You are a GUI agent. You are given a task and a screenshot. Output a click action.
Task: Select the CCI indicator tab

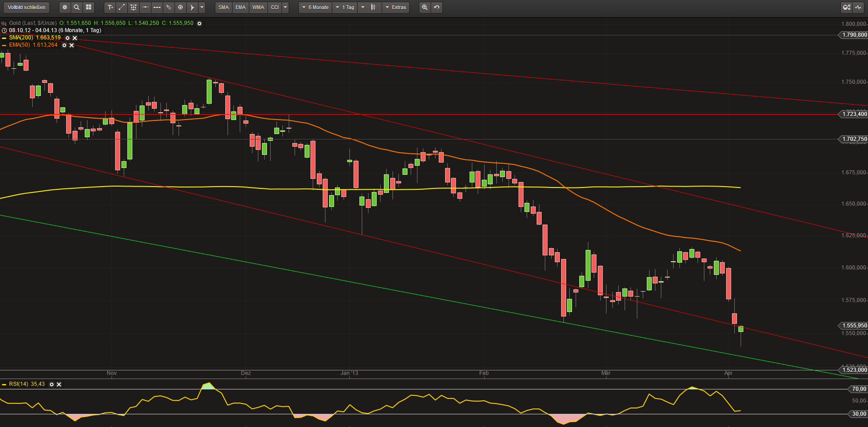click(275, 7)
